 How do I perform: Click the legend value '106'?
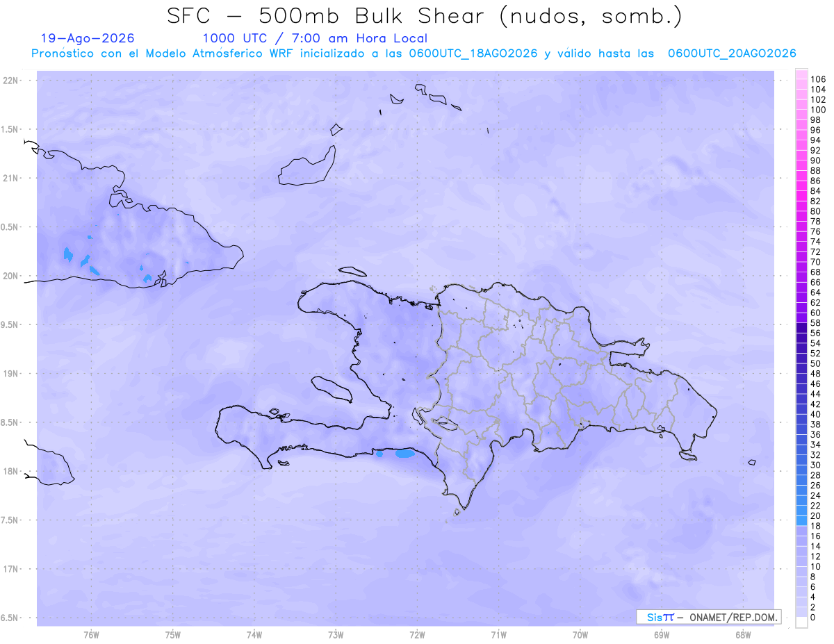818,79
